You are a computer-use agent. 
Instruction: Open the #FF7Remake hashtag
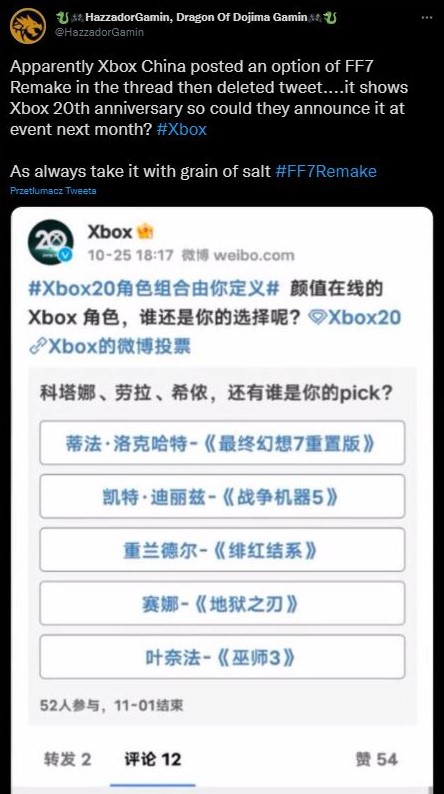click(326, 171)
